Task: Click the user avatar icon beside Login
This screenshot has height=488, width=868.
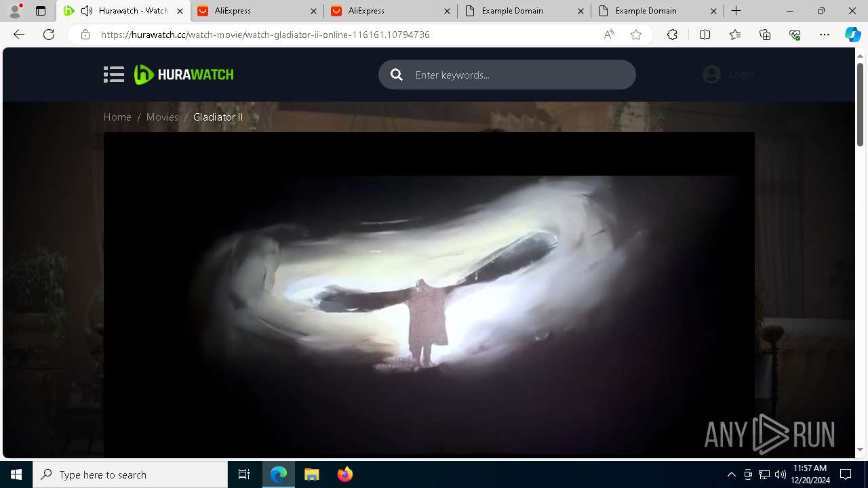Action: (x=711, y=75)
